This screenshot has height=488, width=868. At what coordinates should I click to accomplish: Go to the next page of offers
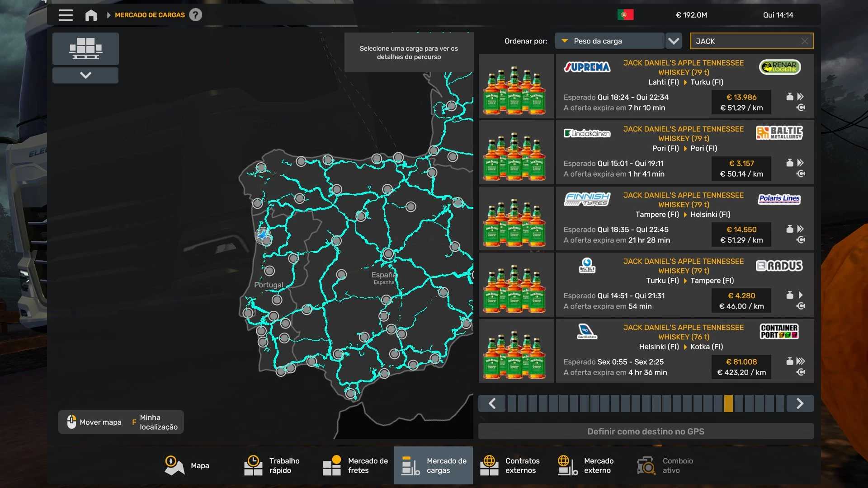tap(800, 404)
